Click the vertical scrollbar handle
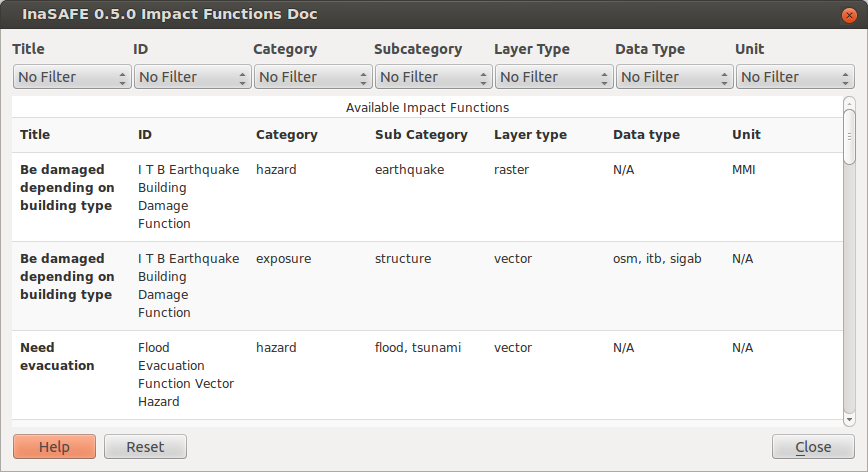Image resolution: width=868 pixels, height=472 pixels. coord(849,136)
